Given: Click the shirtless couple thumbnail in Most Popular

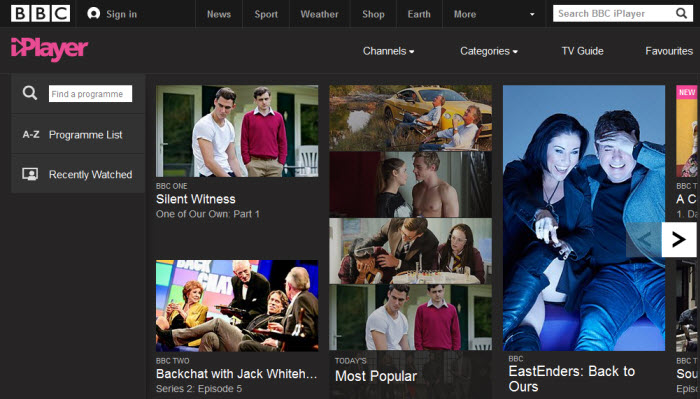Looking at the screenshot, I should (x=410, y=184).
